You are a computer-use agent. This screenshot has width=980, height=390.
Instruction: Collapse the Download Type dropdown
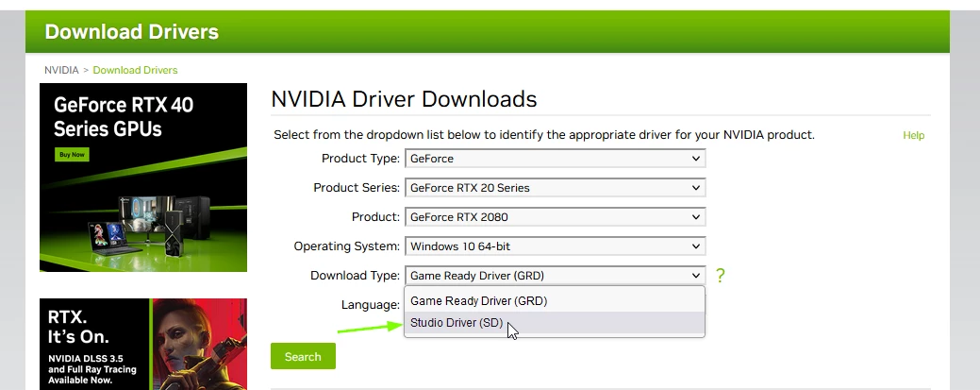555,276
